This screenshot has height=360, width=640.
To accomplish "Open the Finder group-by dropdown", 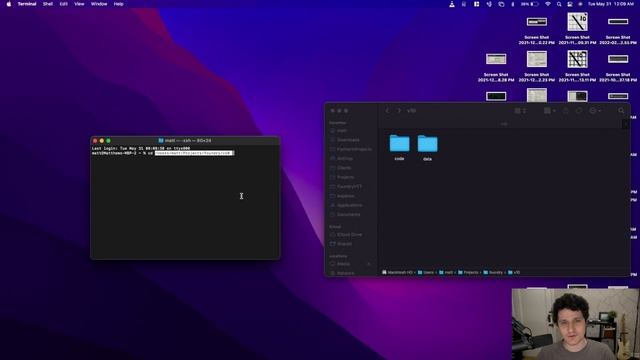I will [x=549, y=111].
